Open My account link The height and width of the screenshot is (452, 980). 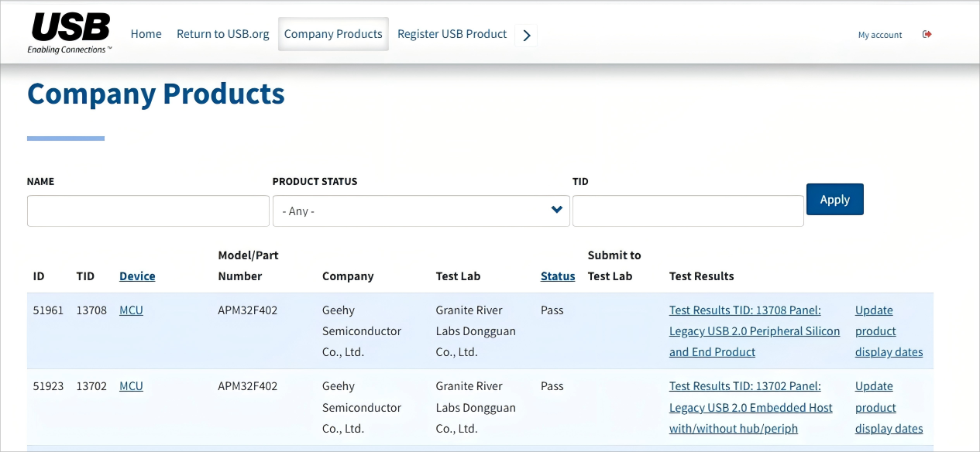click(x=880, y=35)
